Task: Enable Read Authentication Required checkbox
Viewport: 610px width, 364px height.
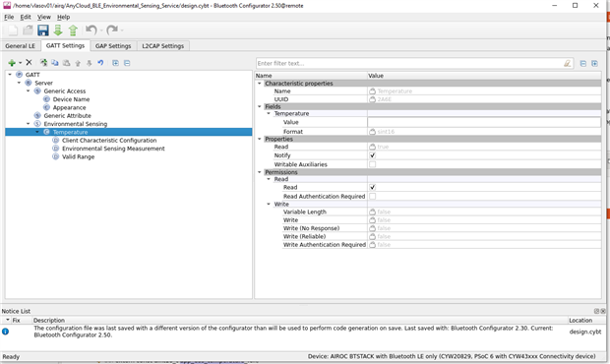Action: 372,197
